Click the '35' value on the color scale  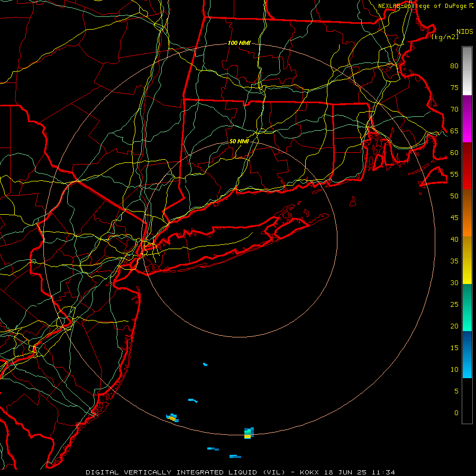coord(454,261)
